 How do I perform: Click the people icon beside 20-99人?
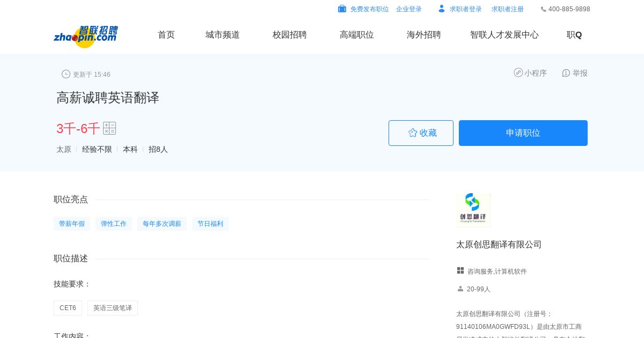(x=460, y=289)
